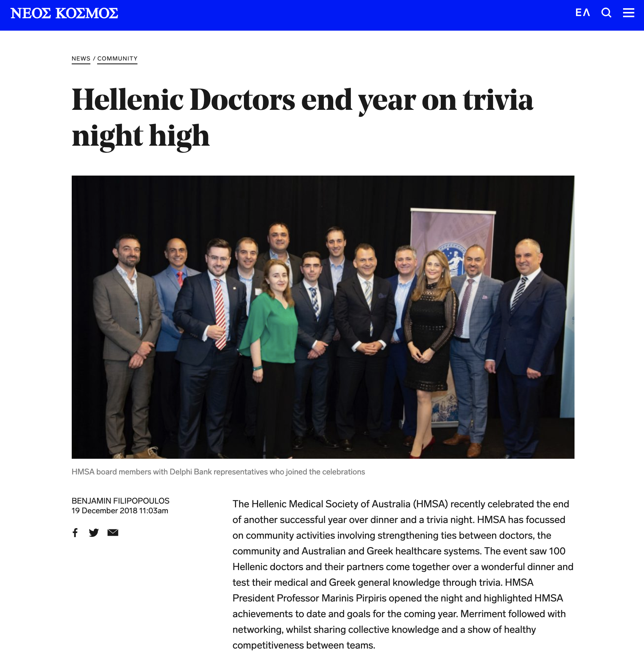Go to the NEWS breadcrumb section
Image resolution: width=644 pixels, height=656 pixels.
point(81,59)
